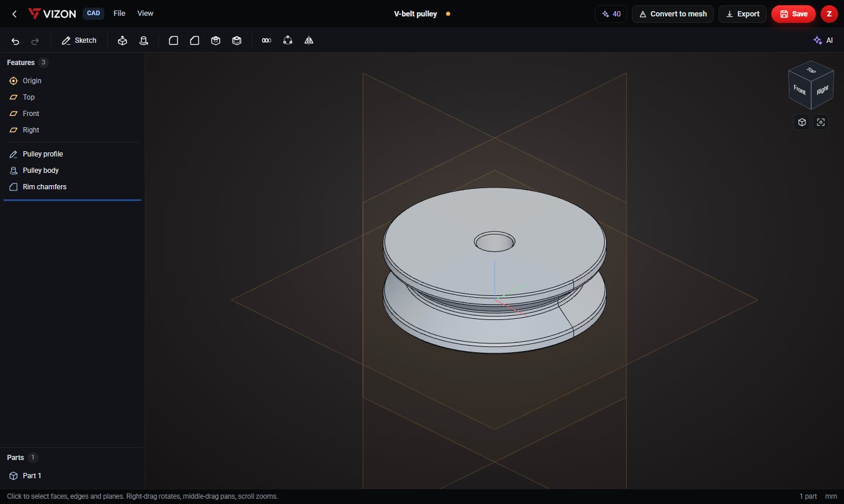Save the document

pos(794,14)
